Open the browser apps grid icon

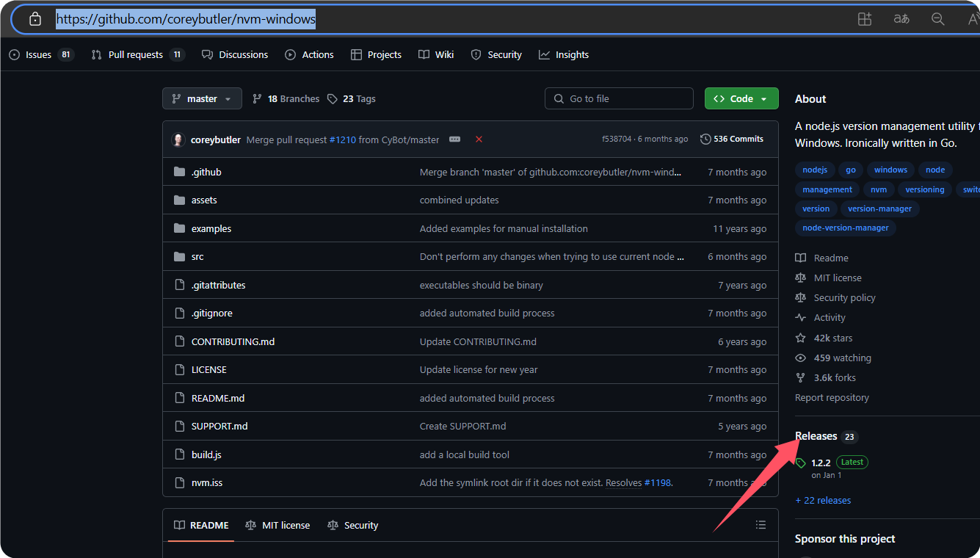click(x=865, y=20)
